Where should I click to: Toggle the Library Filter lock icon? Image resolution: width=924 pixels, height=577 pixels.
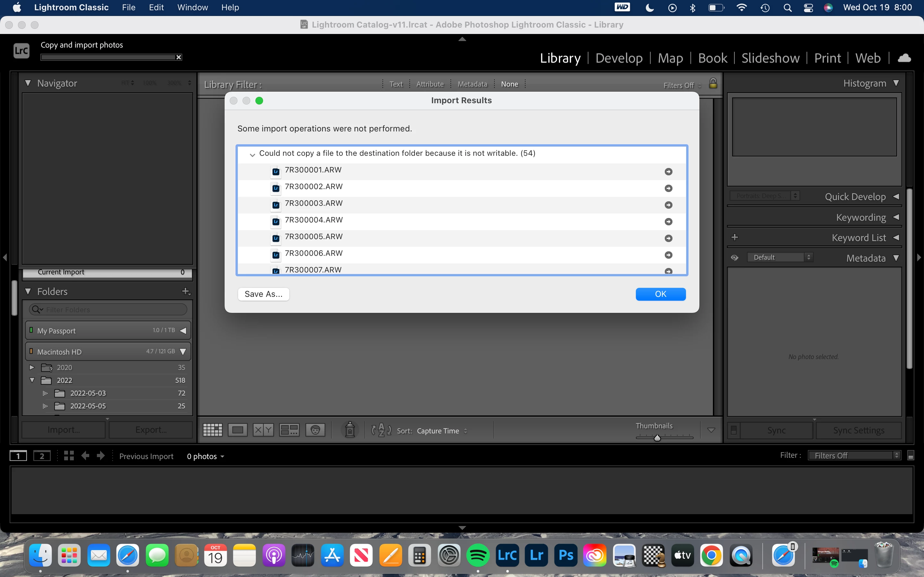pyautogui.click(x=713, y=84)
